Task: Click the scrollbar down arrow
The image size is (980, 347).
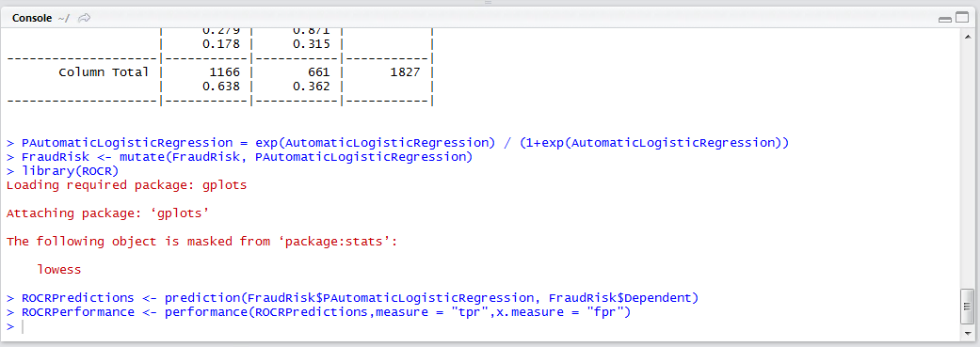Action: pos(967,335)
